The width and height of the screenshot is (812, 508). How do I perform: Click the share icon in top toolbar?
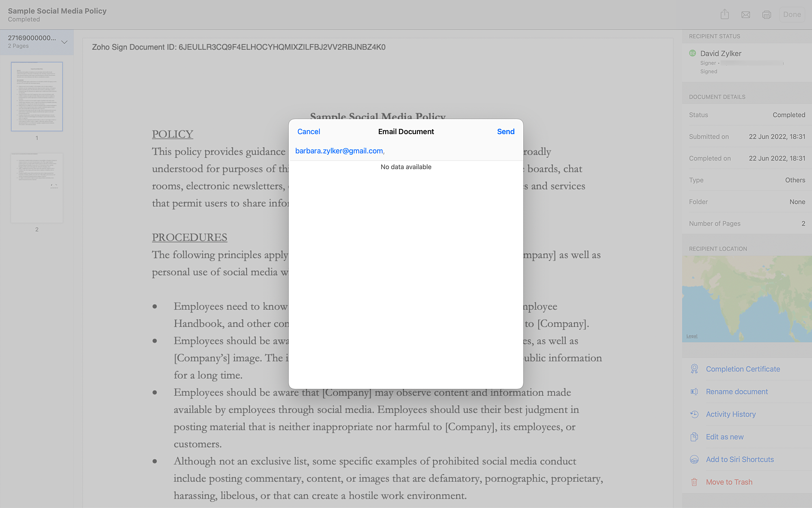click(725, 15)
